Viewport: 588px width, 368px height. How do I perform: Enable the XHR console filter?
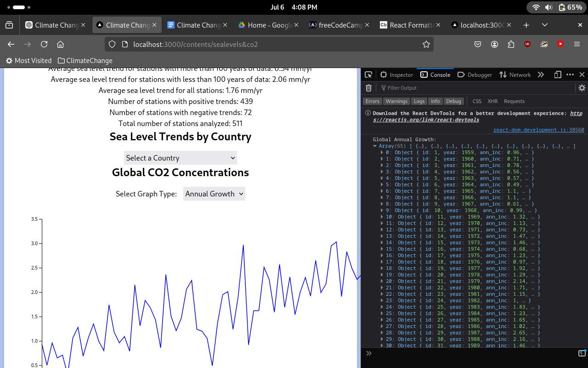[492, 101]
